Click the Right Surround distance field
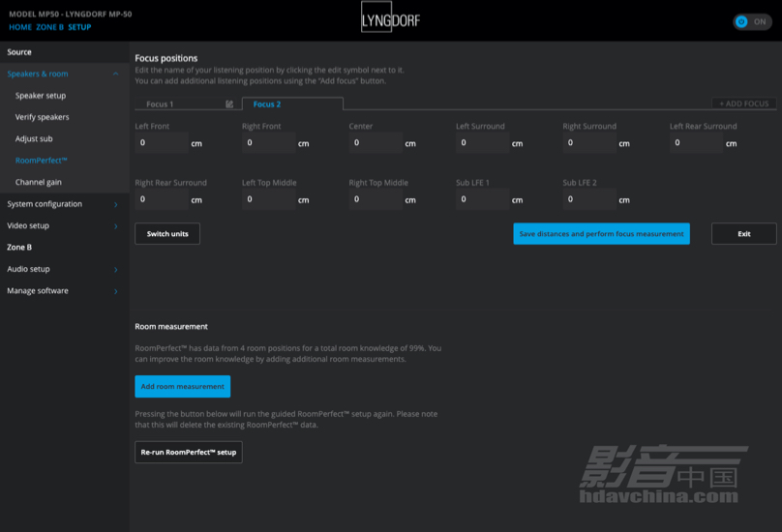This screenshot has width=782, height=532. (x=589, y=142)
